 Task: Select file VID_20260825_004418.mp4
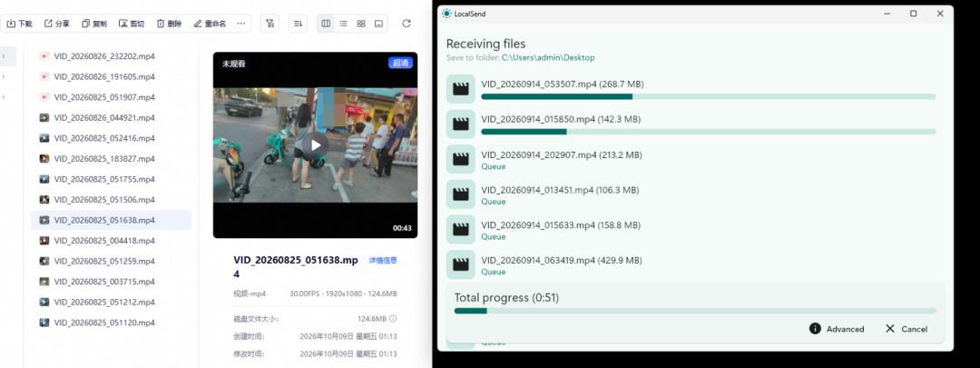pos(112,240)
